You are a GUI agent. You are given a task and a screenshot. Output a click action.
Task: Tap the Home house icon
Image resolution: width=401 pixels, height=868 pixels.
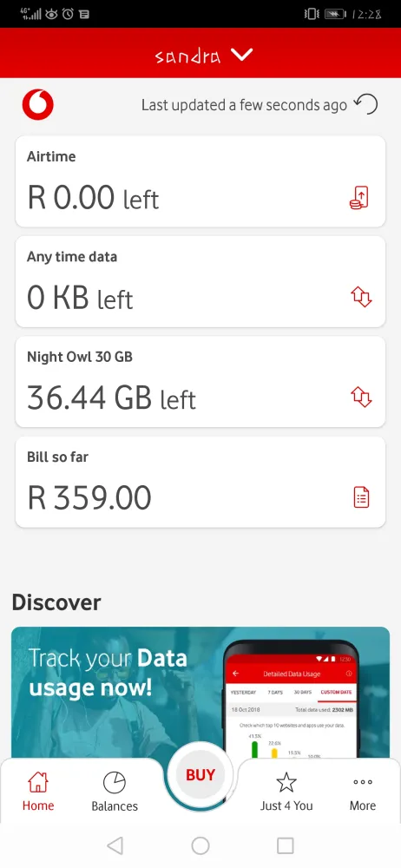[x=38, y=782]
